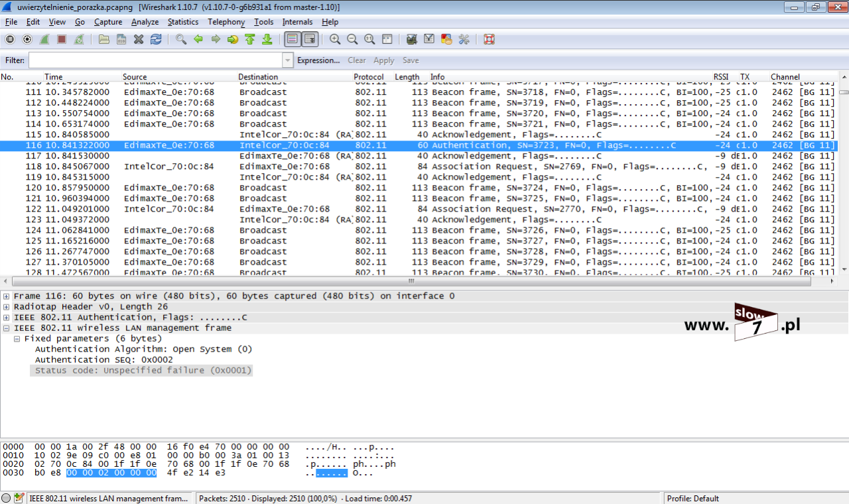Viewport: 849px width, 504px height.
Task: Expand Frame 116 details
Action: (x=7, y=296)
